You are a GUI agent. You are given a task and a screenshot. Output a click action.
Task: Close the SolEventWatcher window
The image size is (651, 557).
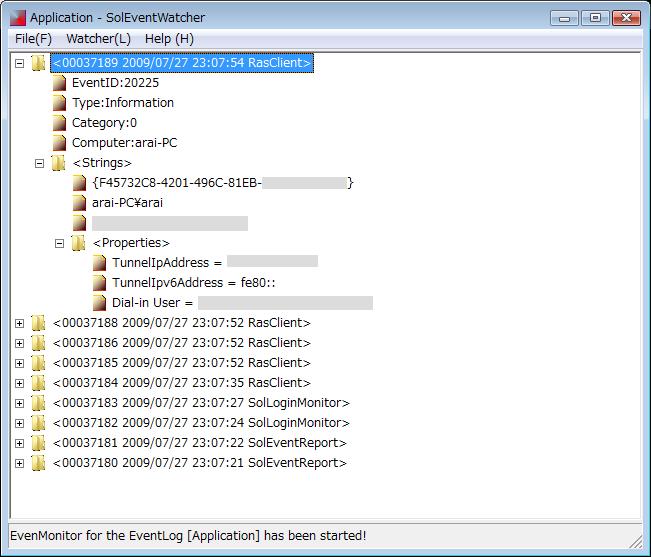(627, 18)
